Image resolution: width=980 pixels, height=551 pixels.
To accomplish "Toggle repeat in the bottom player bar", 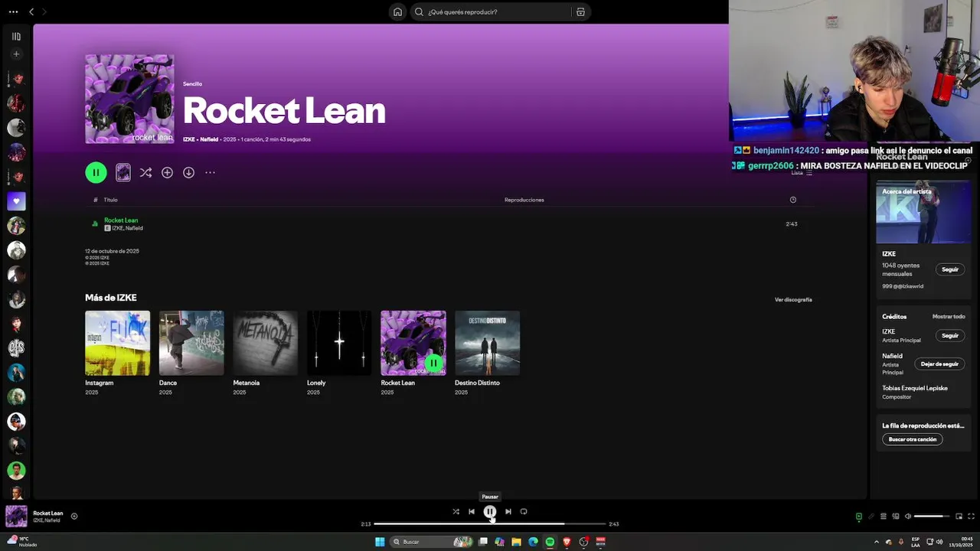I will [524, 511].
